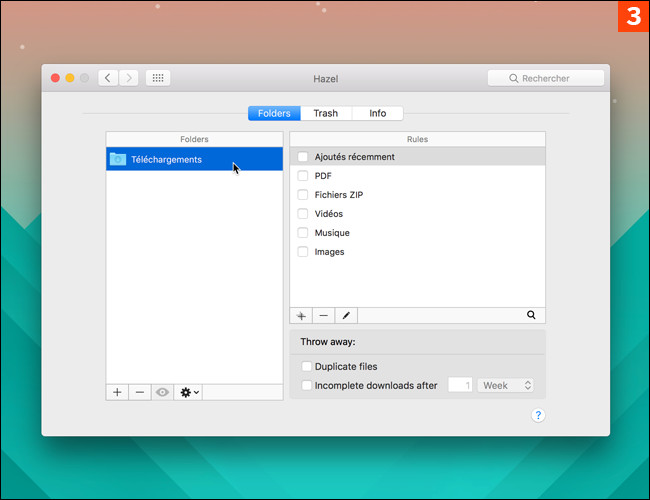650x500 pixels.
Task: Open the Week time unit dropdown
Action: click(506, 385)
